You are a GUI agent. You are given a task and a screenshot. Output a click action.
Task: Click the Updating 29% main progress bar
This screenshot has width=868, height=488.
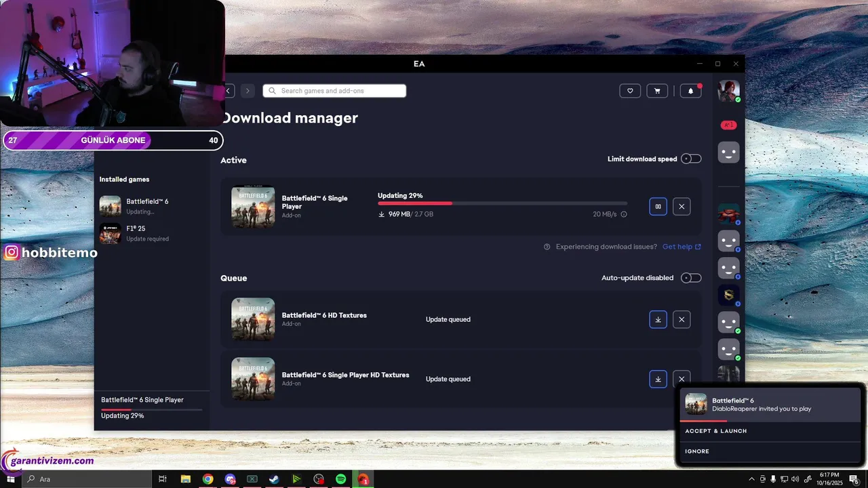tap(502, 203)
